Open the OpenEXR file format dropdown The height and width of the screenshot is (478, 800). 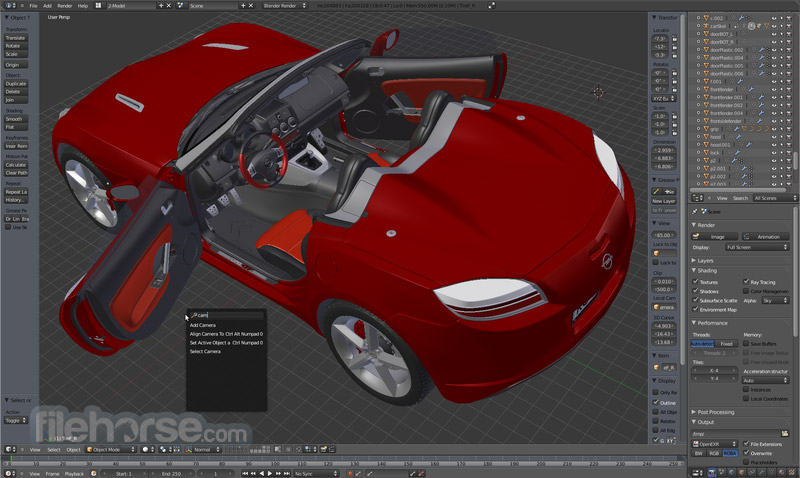click(x=715, y=443)
